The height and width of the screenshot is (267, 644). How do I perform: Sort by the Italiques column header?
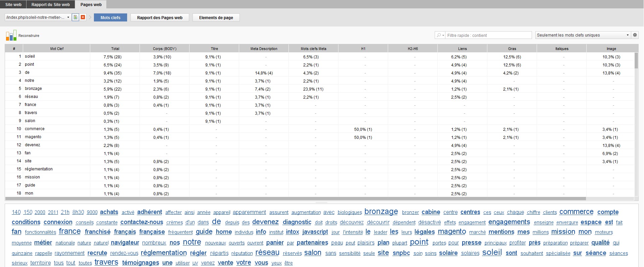pos(562,49)
